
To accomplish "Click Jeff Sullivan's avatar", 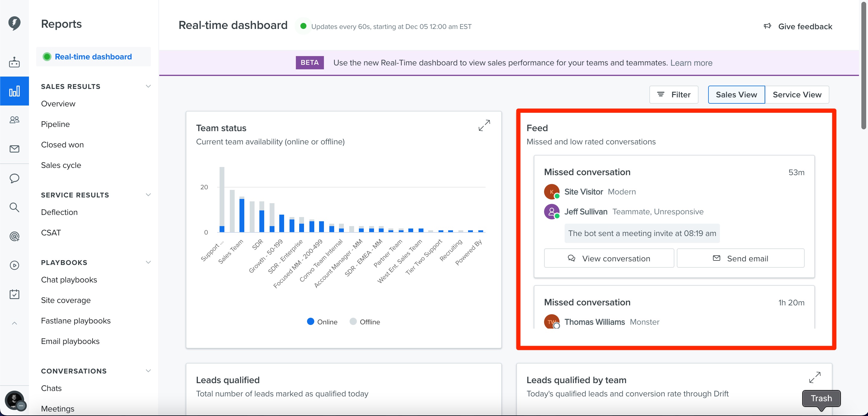I will click(552, 212).
